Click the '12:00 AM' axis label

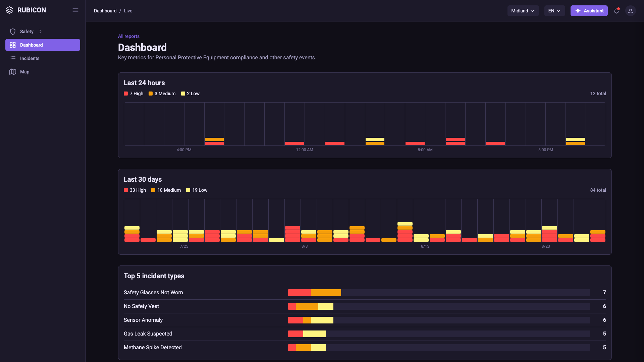[x=305, y=150]
